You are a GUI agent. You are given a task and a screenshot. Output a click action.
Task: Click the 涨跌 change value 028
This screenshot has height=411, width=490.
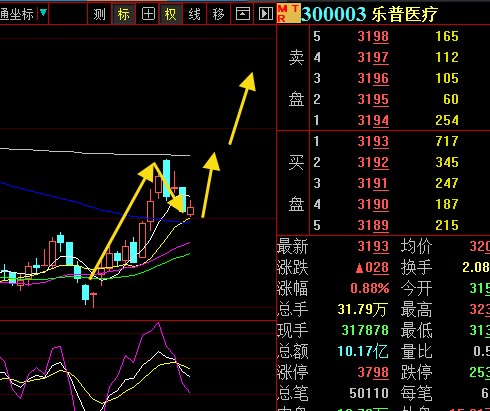[x=372, y=268]
